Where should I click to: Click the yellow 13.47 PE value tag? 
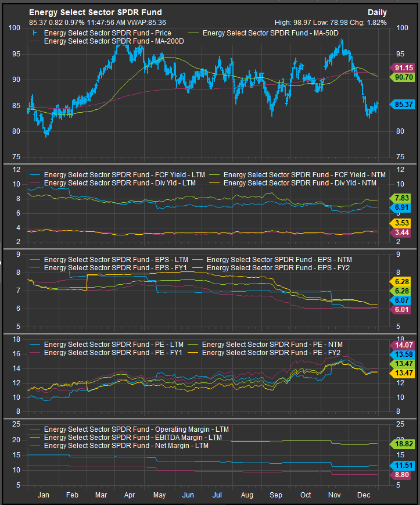click(x=403, y=373)
